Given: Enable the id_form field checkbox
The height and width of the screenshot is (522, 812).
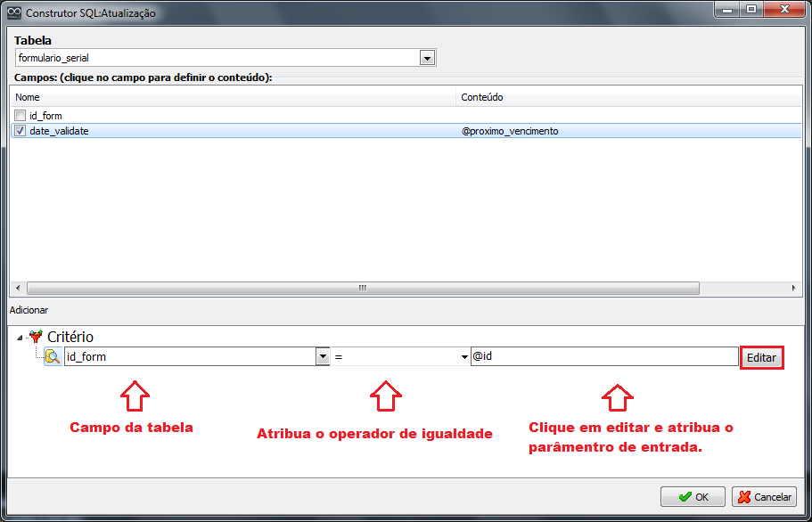Looking at the screenshot, I should [x=20, y=116].
